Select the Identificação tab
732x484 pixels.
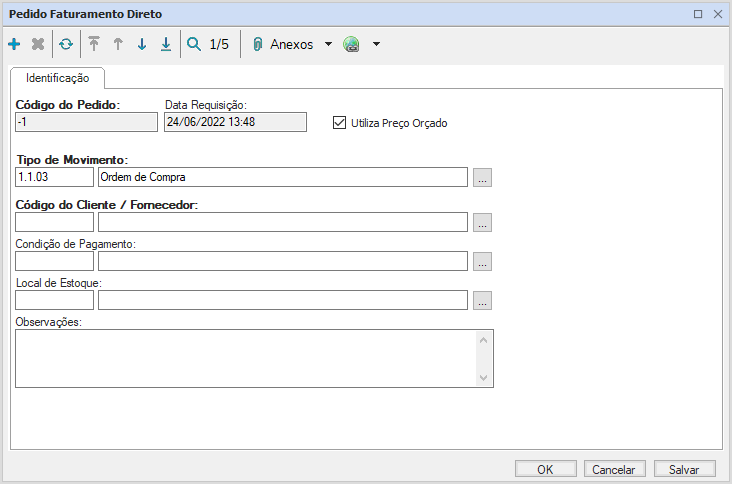coord(58,77)
